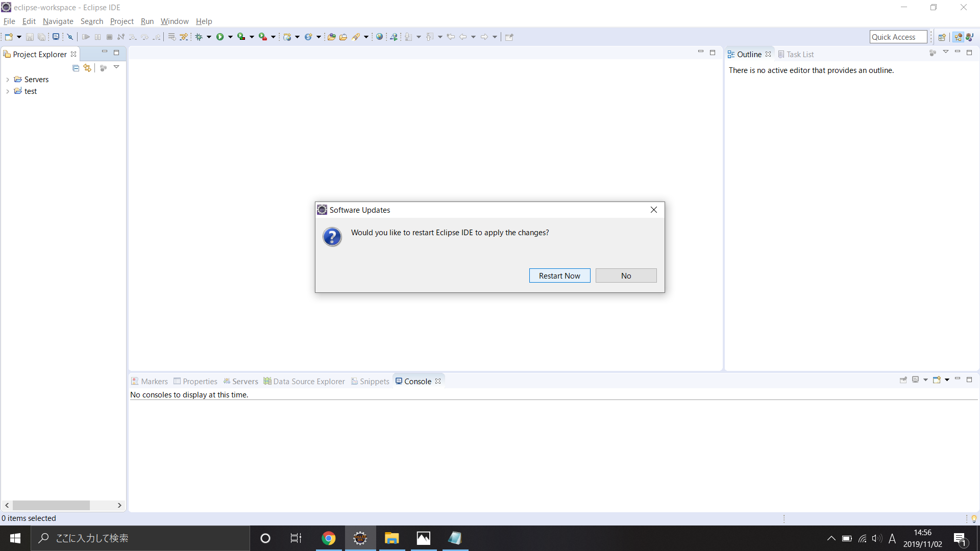
Task: Click the Quick Access search field
Action: tap(898, 37)
